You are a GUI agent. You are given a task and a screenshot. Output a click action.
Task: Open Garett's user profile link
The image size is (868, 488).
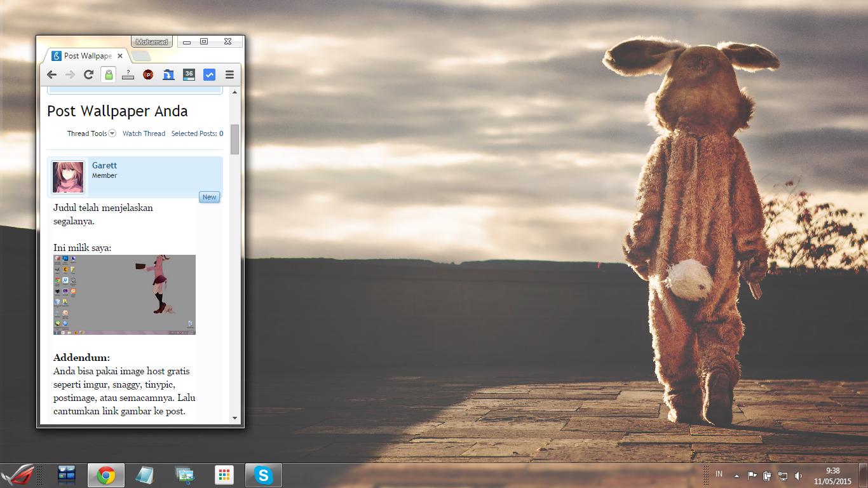pyautogui.click(x=104, y=165)
